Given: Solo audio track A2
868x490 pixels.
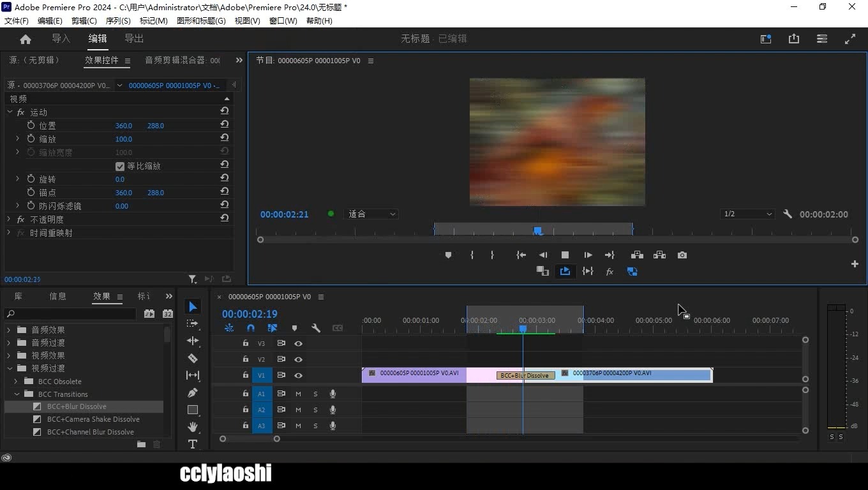Looking at the screenshot, I should click(315, 410).
